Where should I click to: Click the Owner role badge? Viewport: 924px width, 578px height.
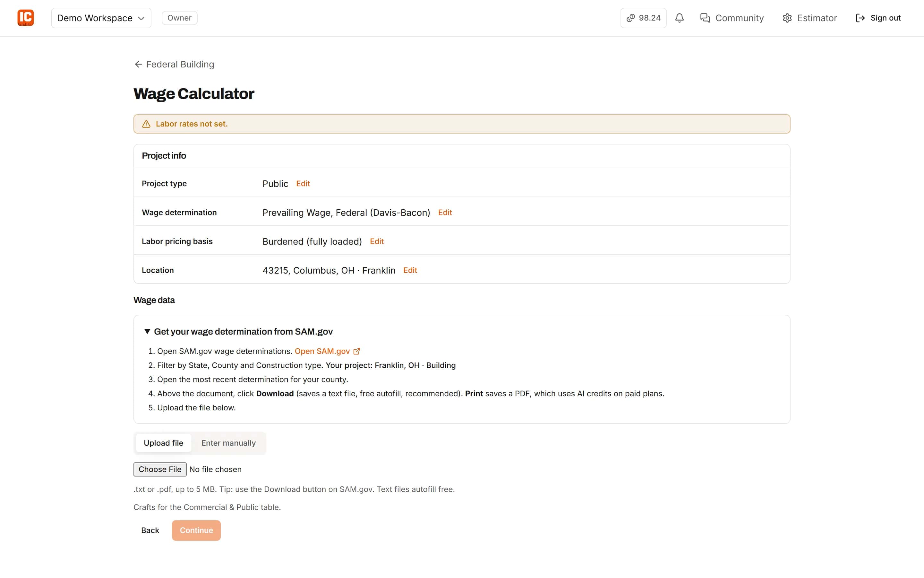tap(179, 18)
